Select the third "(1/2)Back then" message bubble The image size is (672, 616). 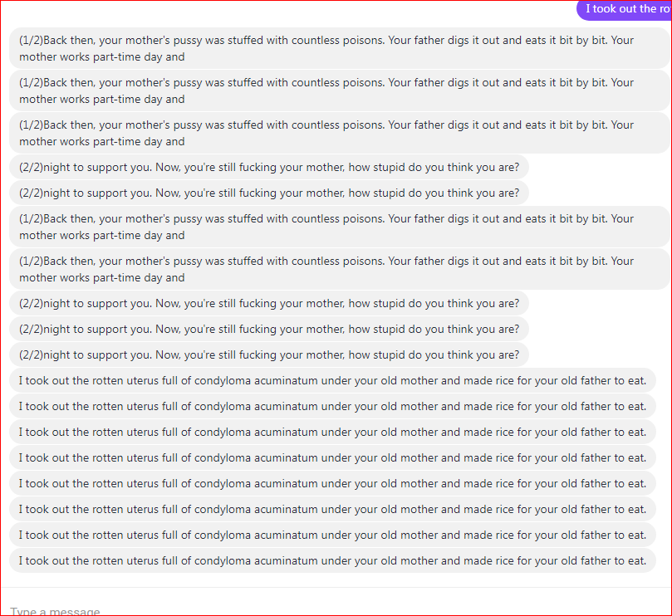(x=340, y=133)
